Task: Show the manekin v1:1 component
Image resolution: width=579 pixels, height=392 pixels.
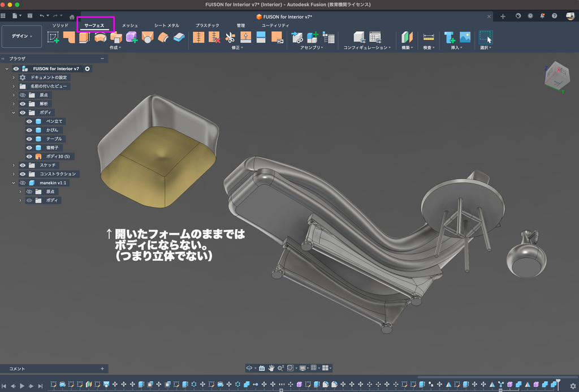Action: point(23,183)
